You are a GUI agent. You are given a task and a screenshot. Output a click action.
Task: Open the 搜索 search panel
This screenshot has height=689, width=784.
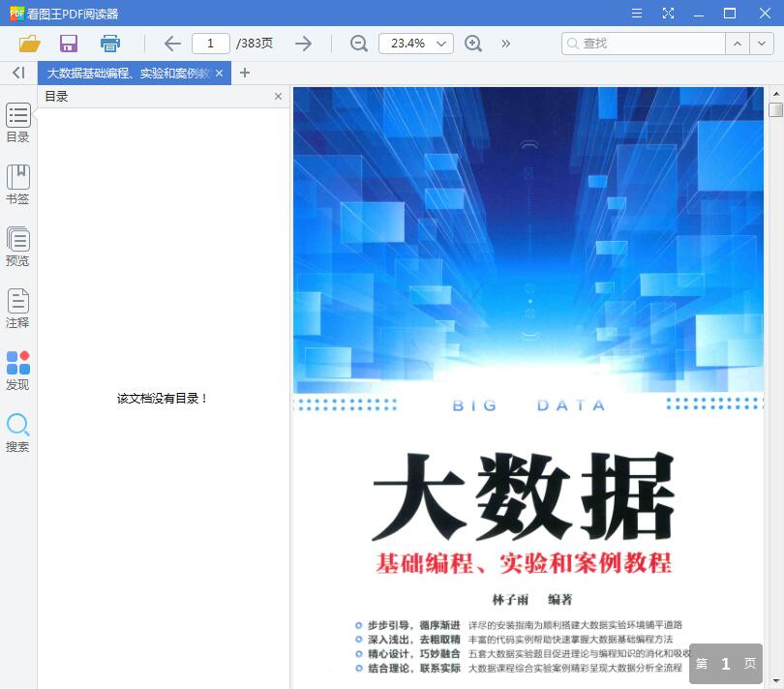pos(18,433)
